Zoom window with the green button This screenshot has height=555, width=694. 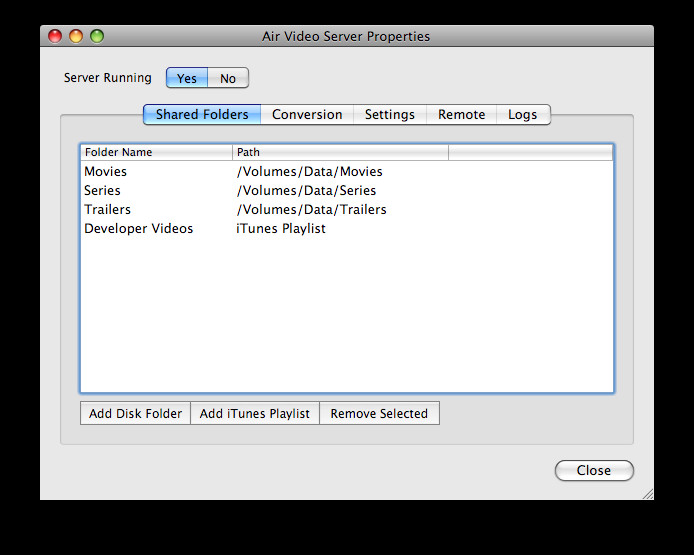[x=97, y=36]
